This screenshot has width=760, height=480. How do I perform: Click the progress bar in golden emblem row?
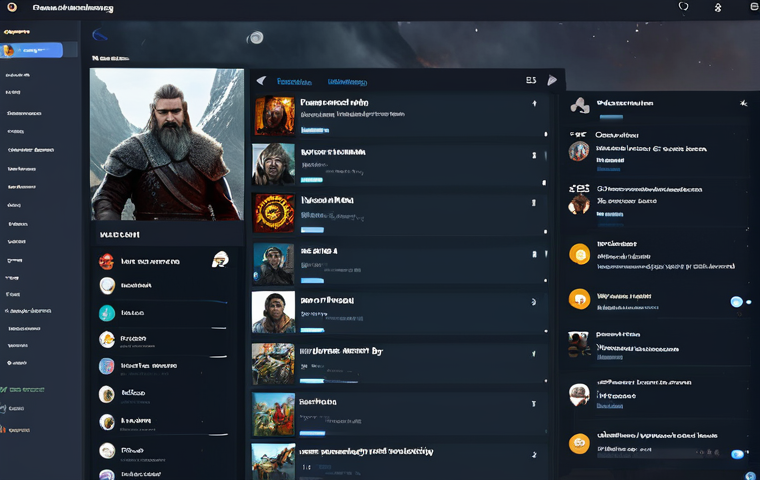pyautogui.click(x=312, y=230)
